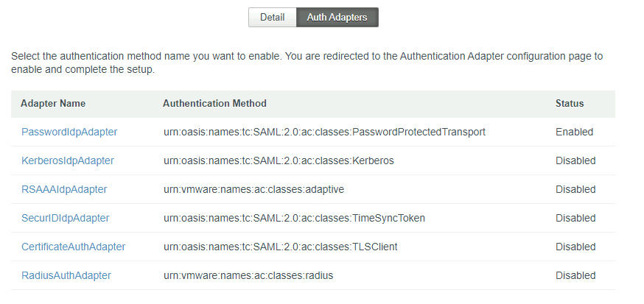The height and width of the screenshot is (304, 644).
Task: Click the Enabled status of PasswordIdpAdapter
Action: (574, 132)
